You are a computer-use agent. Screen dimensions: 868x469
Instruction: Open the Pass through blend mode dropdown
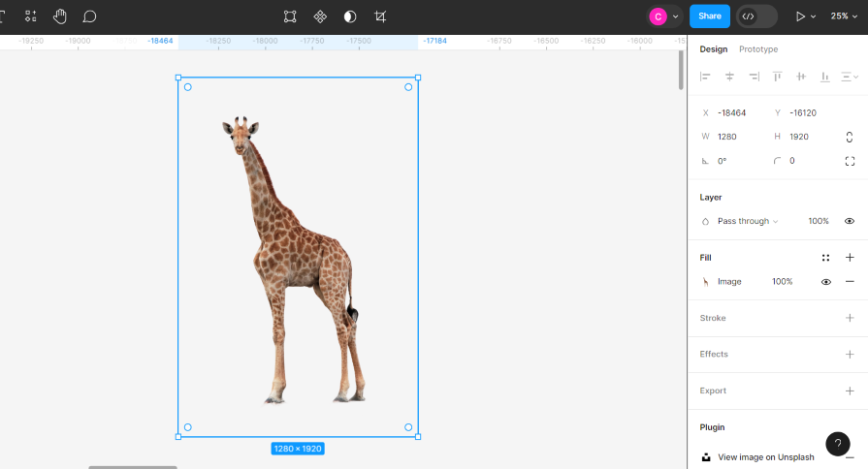[x=747, y=221]
